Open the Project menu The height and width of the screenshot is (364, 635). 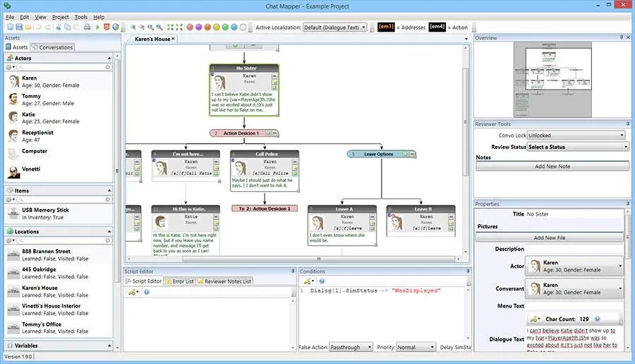61,17
